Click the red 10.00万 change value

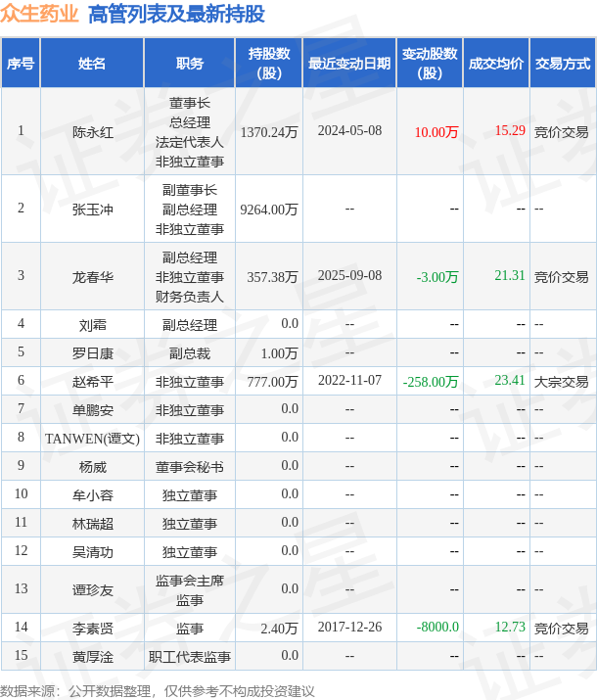tap(436, 132)
